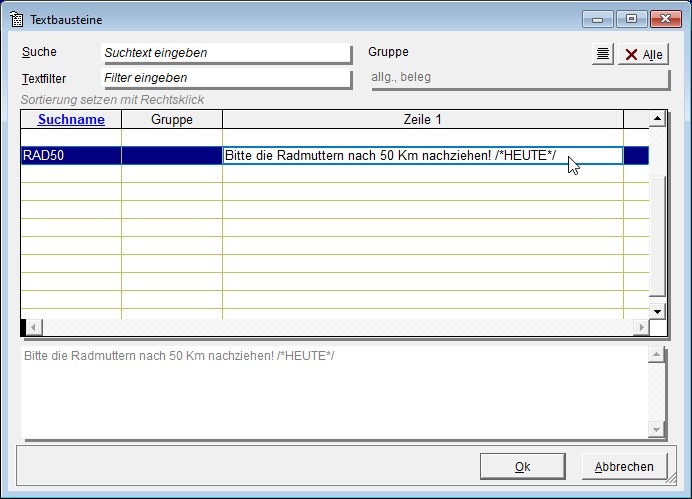
Task: Click the table vertical scrollbar thumb
Action: pyautogui.click(x=657, y=236)
